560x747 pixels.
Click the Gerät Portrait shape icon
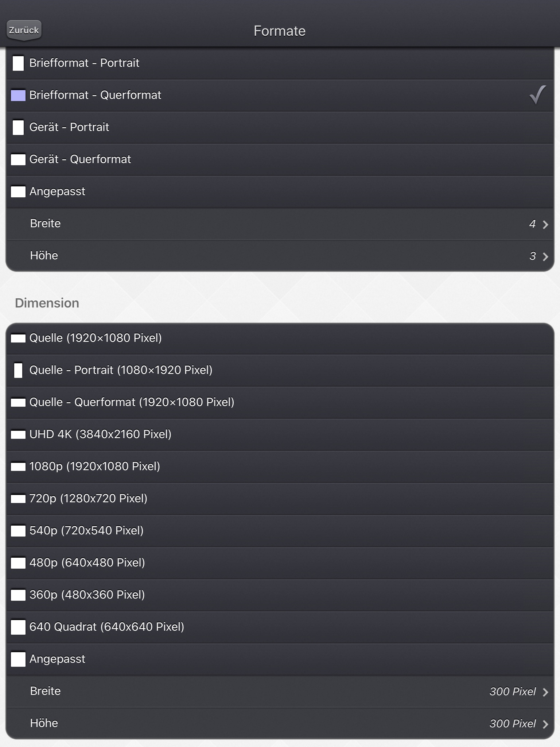(x=18, y=127)
